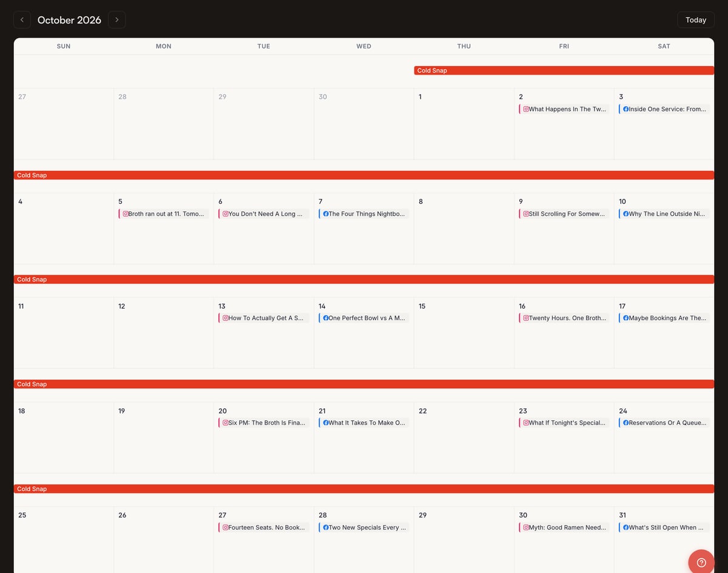The height and width of the screenshot is (573, 728).
Task: Jump to Today
Action: pos(696,20)
